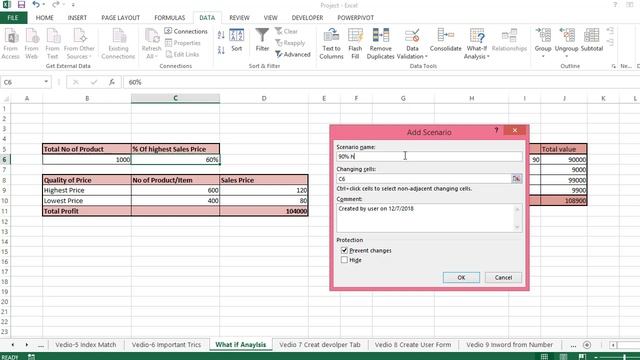Go to the REVIEW tab
The width and height of the screenshot is (640, 360).
pos(239,18)
